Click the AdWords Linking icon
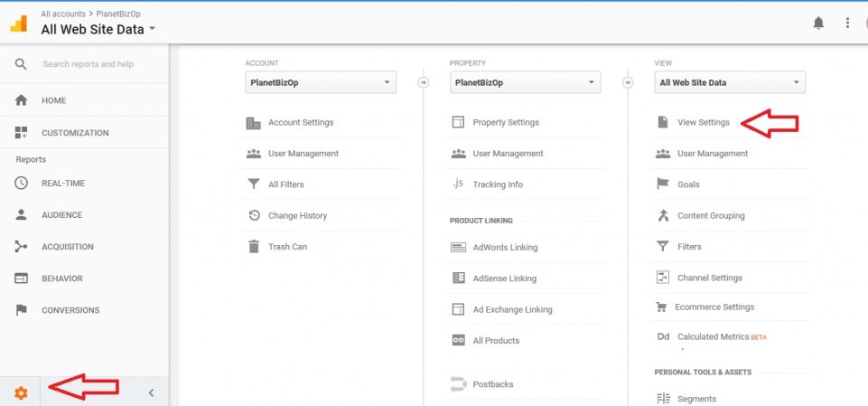 458,248
